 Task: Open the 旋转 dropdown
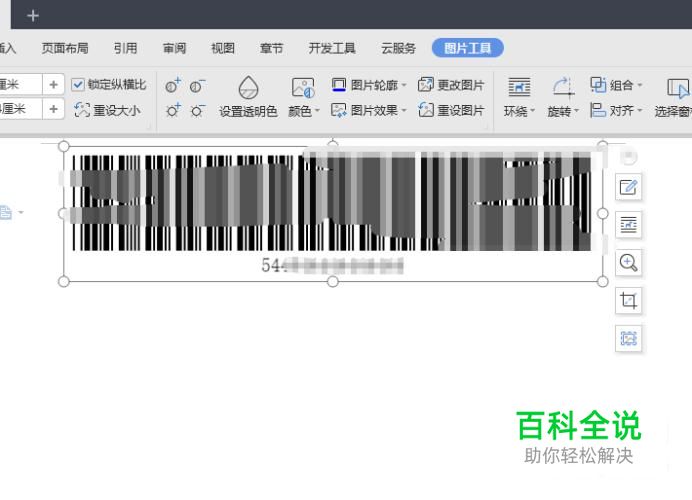(x=563, y=97)
